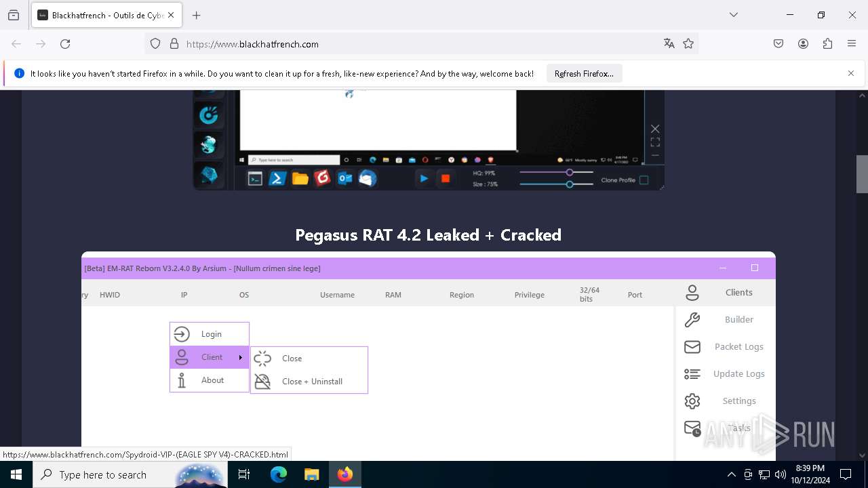Select About in the EM-RAT context menu
The height and width of the screenshot is (488, 868).
210,380
